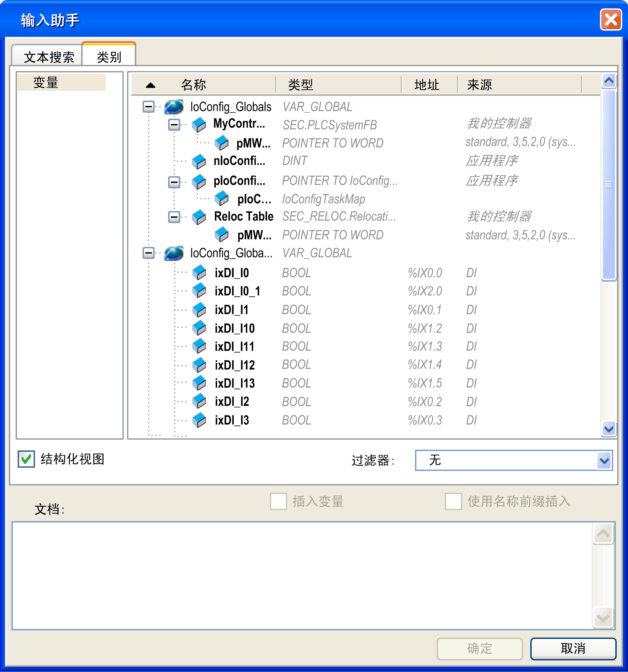Click the cube icon beside ixDI_I13
Viewport: 628px width, 672px height.
click(200, 383)
